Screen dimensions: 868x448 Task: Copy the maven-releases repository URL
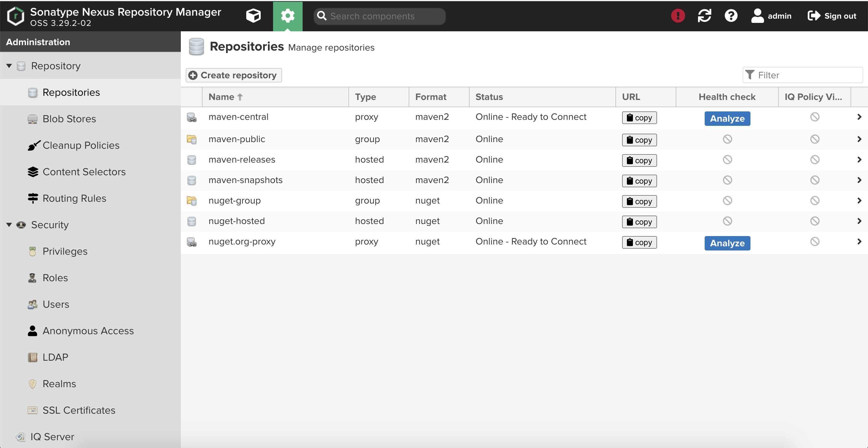(x=639, y=160)
